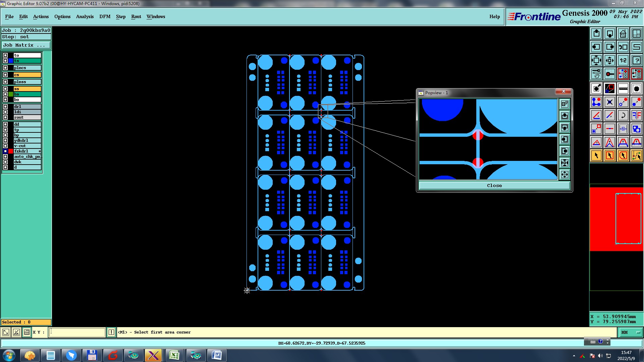Screen dimensions: 644x362
Task: Toggle checkbox for the cs layer
Action: [5, 75]
